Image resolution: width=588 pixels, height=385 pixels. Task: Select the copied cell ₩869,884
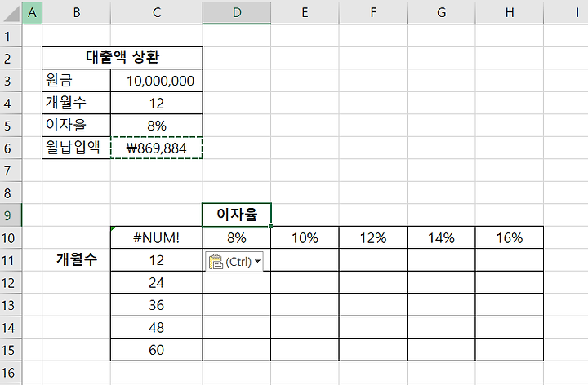156,148
